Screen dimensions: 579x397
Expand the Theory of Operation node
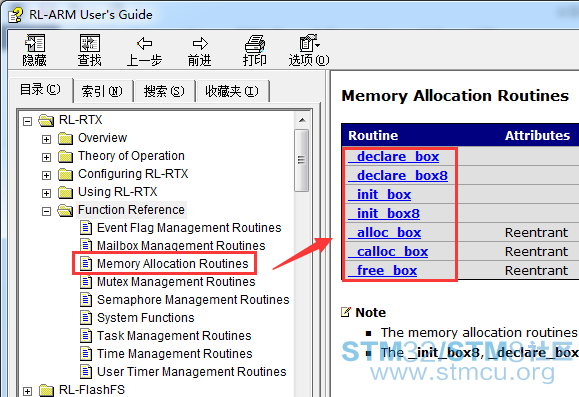pyautogui.click(x=47, y=157)
